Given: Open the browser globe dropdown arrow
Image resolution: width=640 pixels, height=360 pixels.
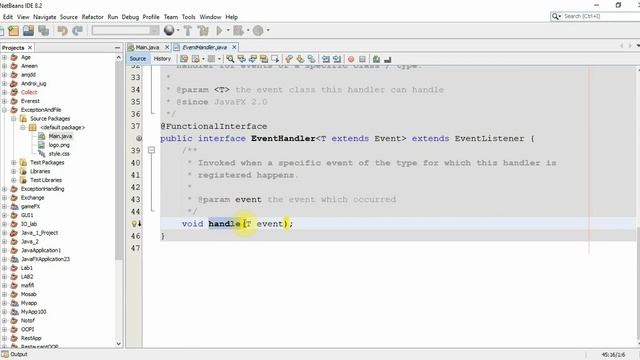Looking at the screenshot, I should tap(178, 31).
